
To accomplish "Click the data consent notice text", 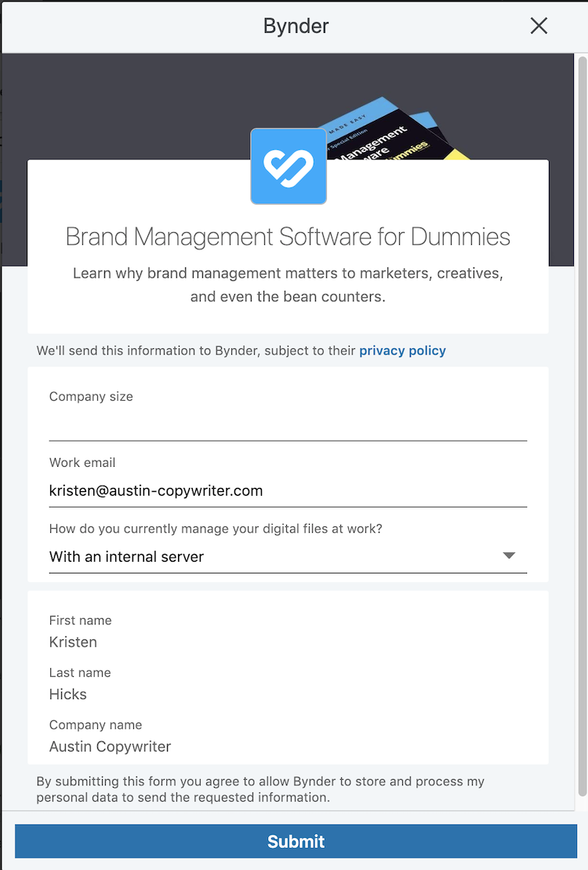I will [x=261, y=789].
